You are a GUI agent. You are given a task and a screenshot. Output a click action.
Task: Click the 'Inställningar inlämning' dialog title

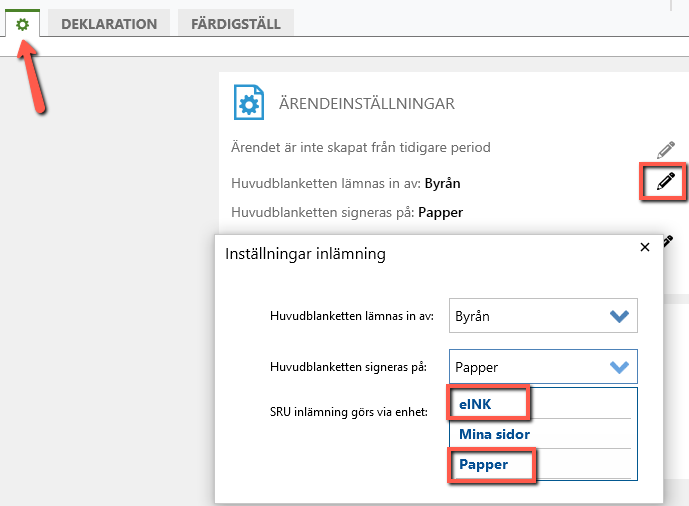pyautogui.click(x=305, y=254)
